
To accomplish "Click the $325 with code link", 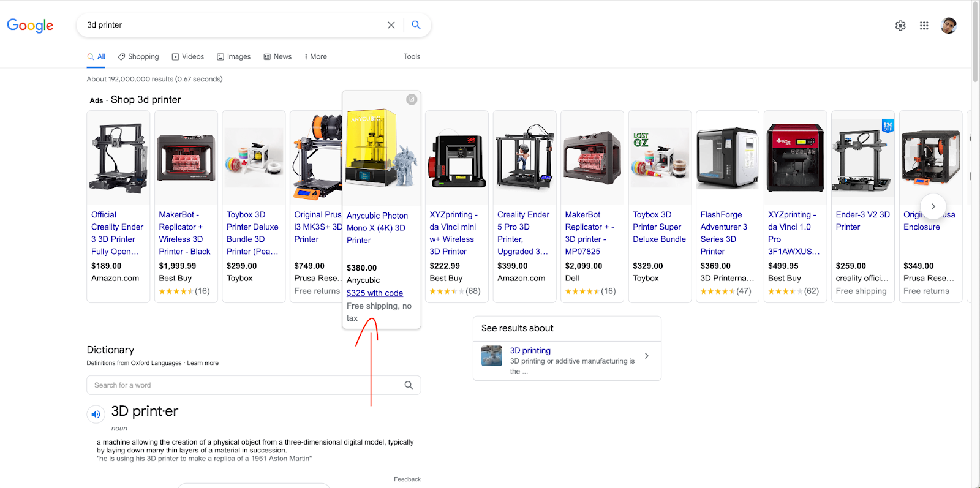I will 375,293.
